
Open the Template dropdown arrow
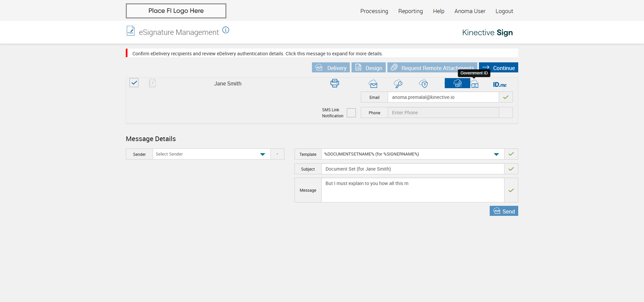pos(496,154)
